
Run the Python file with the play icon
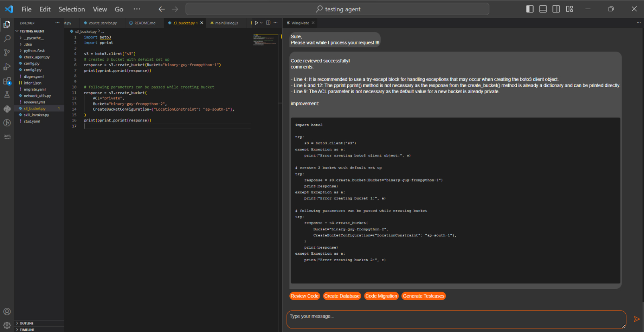coord(256,23)
